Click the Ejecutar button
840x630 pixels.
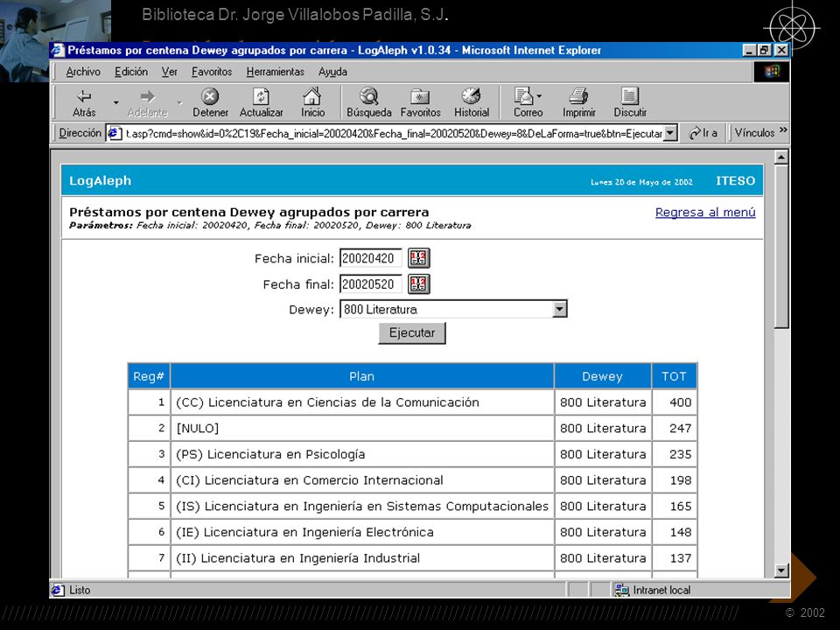click(x=412, y=332)
